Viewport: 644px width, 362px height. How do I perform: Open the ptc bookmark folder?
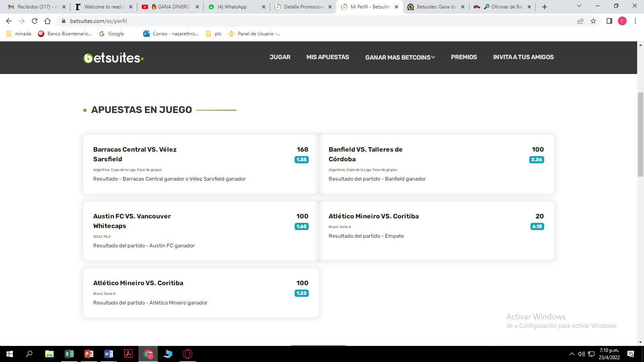[x=214, y=34]
